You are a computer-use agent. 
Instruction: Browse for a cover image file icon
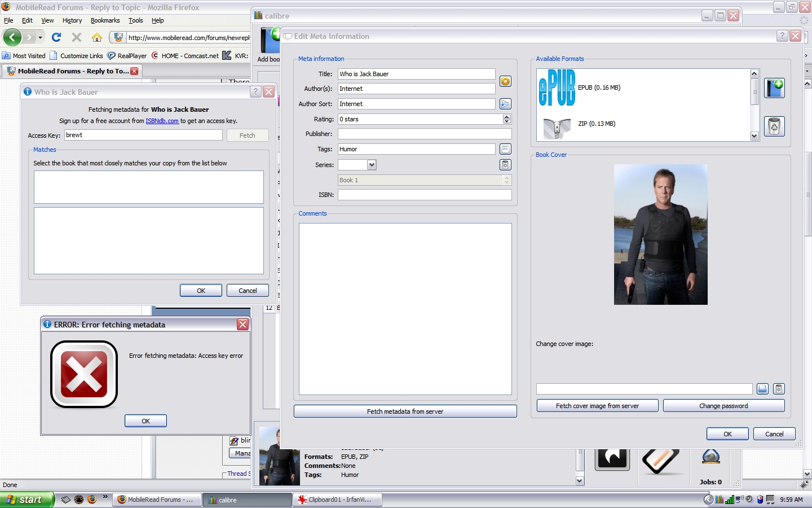click(x=762, y=389)
